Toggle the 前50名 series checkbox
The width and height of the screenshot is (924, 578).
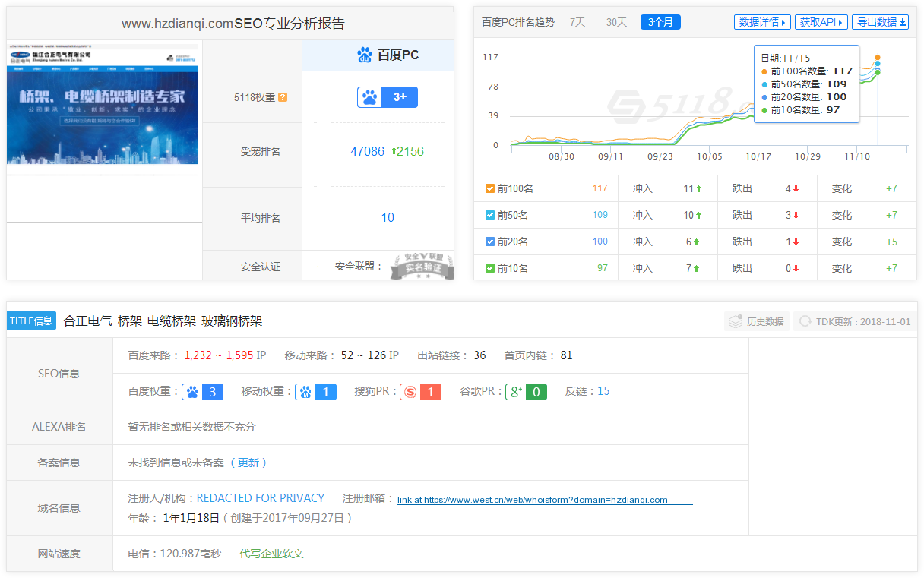coord(490,215)
